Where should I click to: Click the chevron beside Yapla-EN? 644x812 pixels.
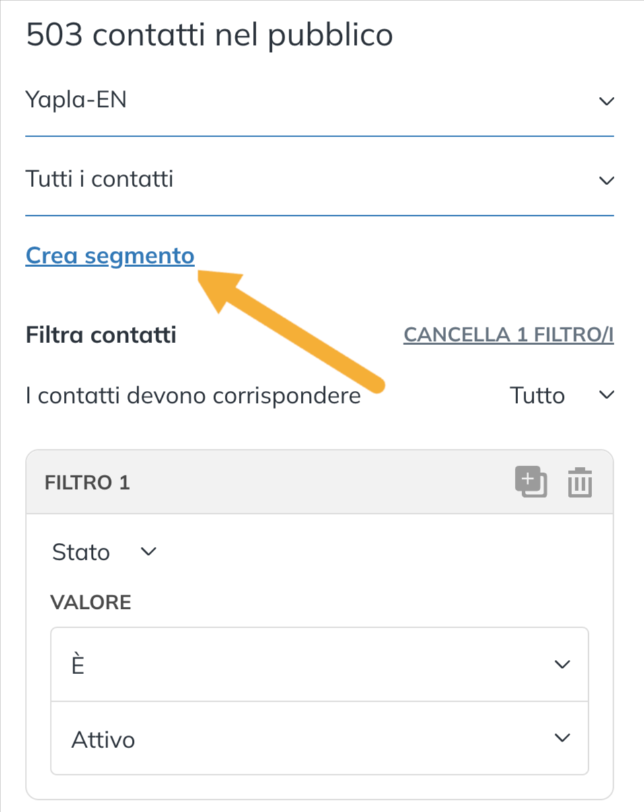[606, 101]
